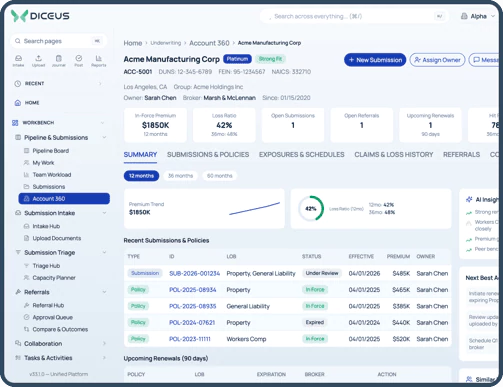
Task: Select Account 360 sidebar item
Action: tap(64, 198)
